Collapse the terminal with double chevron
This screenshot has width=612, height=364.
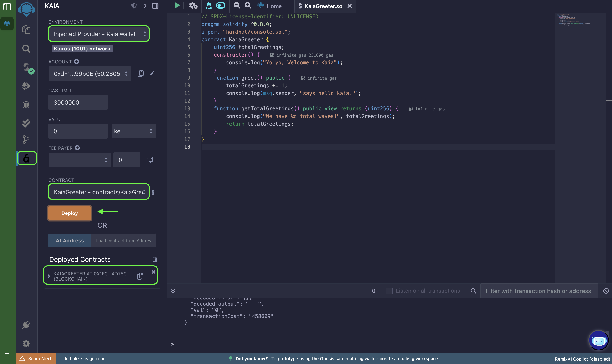pyautogui.click(x=173, y=291)
